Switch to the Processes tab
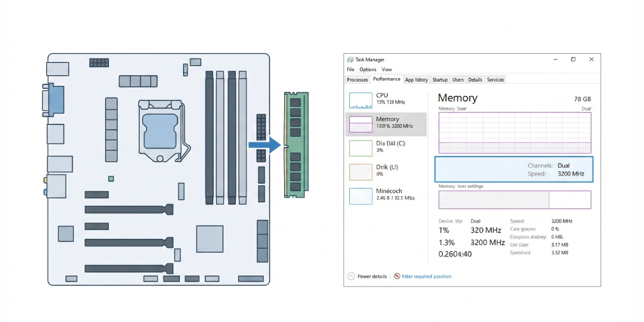644x322 pixels. tap(357, 80)
